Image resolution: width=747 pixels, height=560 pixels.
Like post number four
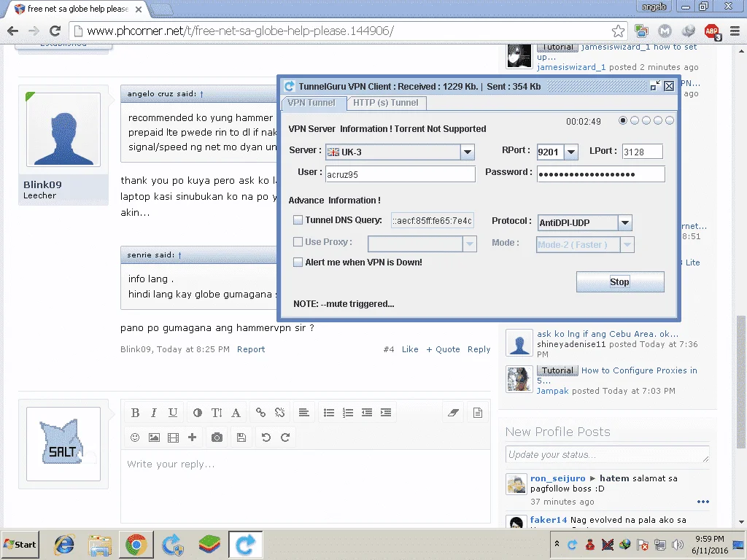(410, 349)
